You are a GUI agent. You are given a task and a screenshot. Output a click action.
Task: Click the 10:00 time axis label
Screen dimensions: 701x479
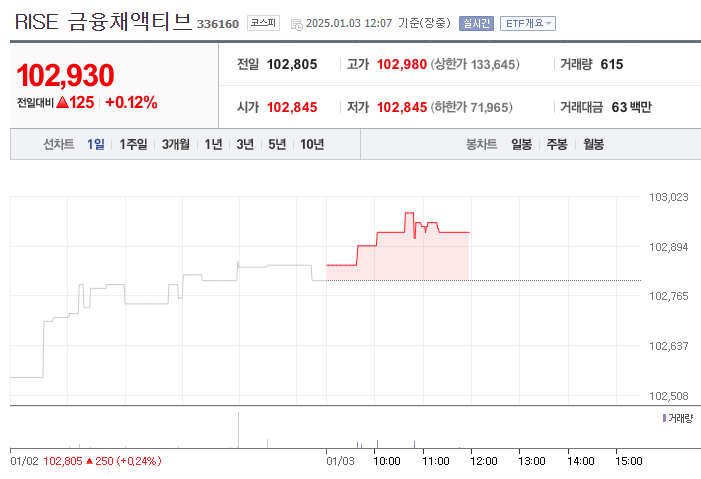(387, 461)
